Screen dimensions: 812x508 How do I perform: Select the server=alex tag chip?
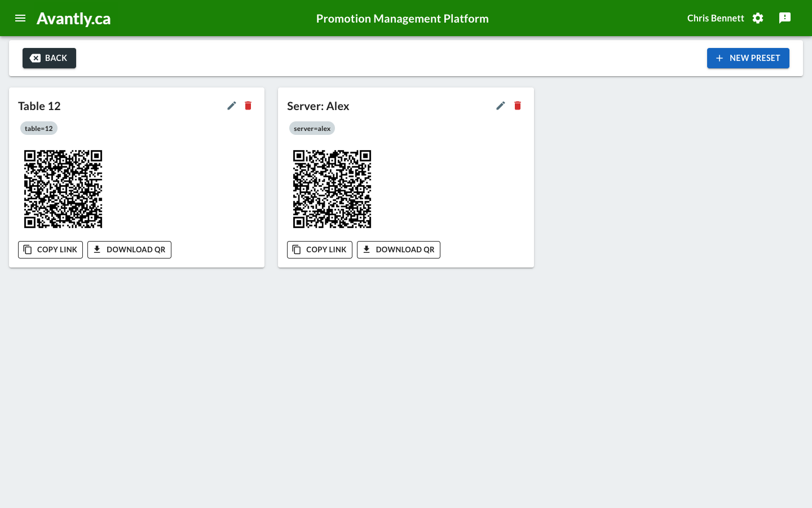point(312,129)
